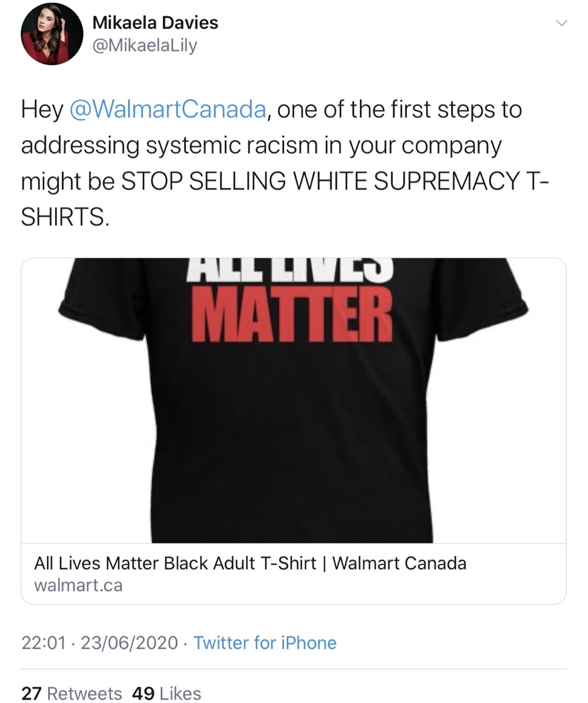Click red MATTER text on shirt
This screenshot has height=703, width=588.
pyautogui.click(x=293, y=315)
